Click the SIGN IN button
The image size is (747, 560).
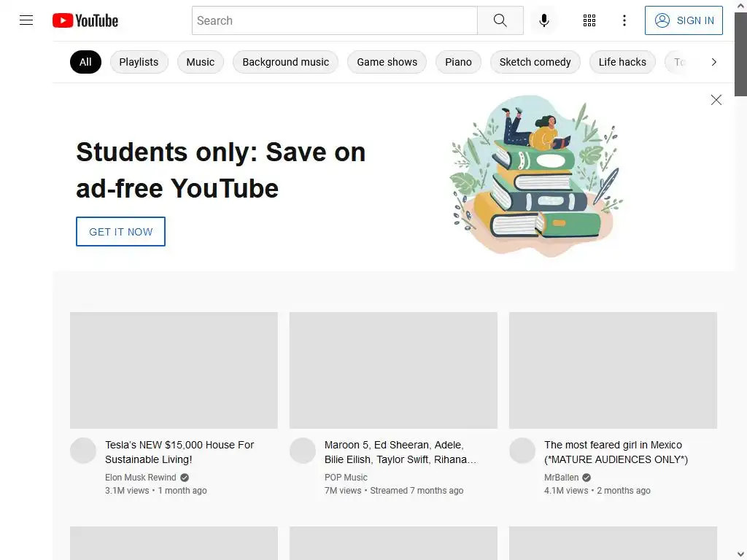tap(684, 20)
